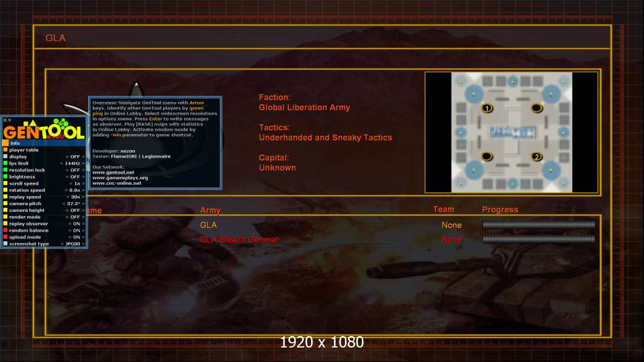Toggle the brightness OFF value
Viewport: 644px width, 362px height.
(x=75, y=177)
